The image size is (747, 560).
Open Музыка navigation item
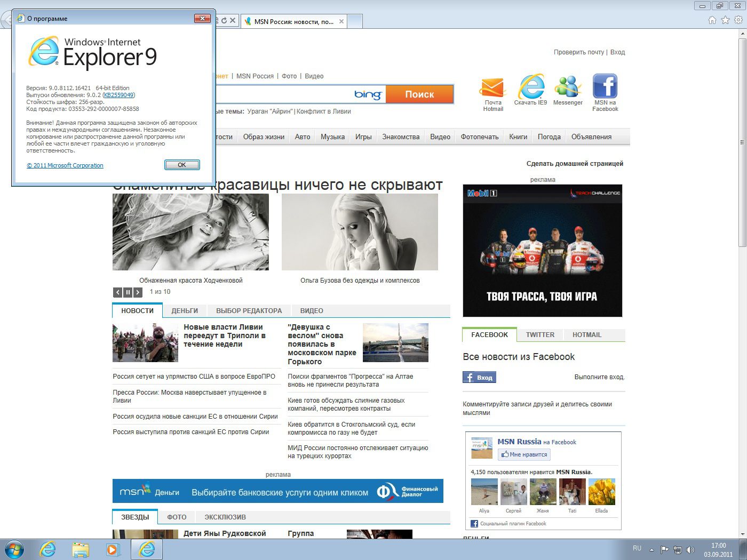pos(332,137)
